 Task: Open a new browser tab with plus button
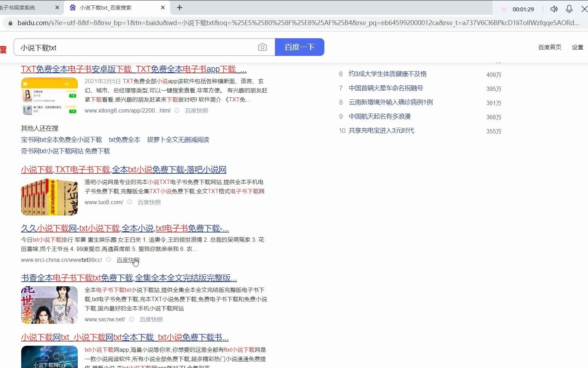pos(180,7)
